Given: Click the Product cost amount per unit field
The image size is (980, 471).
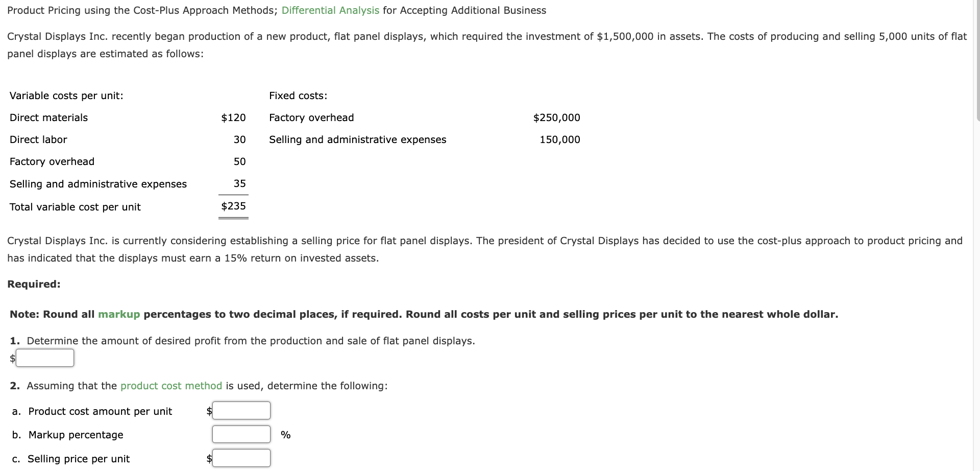Looking at the screenshot, I should 241,410.
